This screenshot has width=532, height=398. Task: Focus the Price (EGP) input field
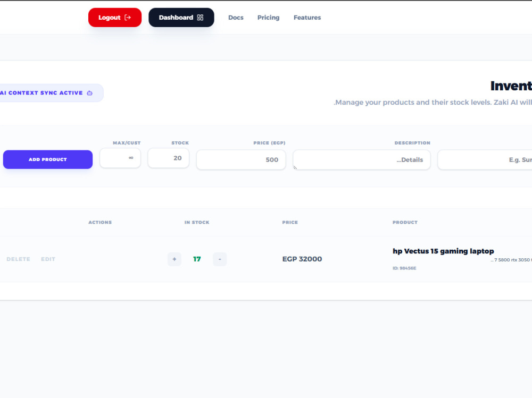[241, 159]
